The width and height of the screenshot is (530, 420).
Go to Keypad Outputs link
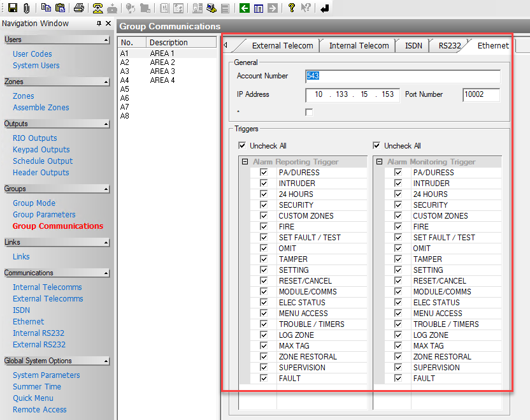pos(41,150)
